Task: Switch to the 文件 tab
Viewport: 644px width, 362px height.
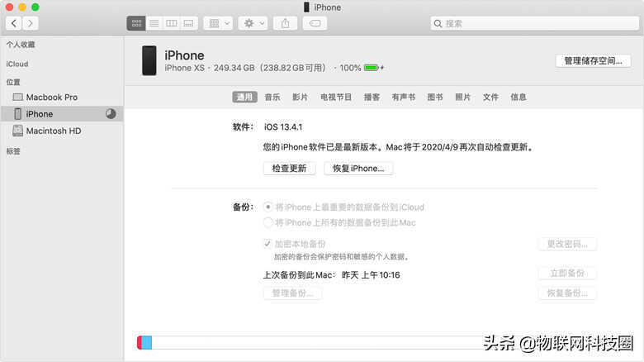Action: click(490, 97)
